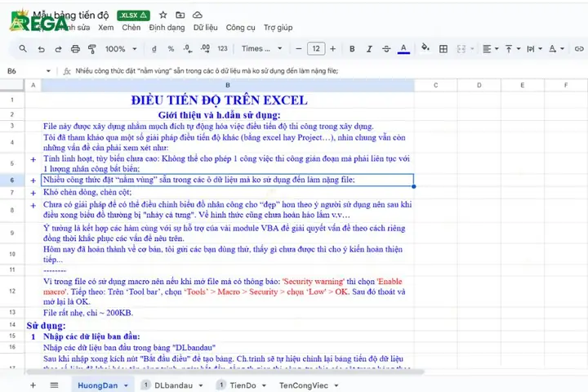Open the fill color picker
Screen dimensions: 588x392
pyautogui.click(x=425, y=47)
